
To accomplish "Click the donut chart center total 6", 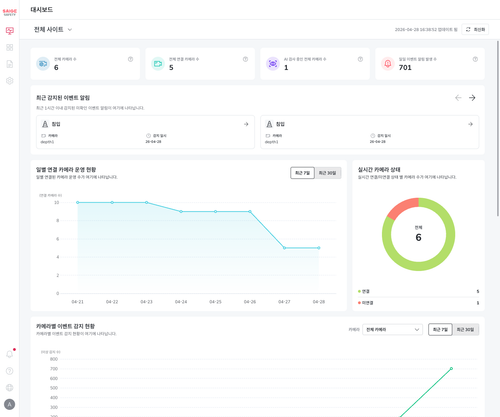I will [419, 237].
